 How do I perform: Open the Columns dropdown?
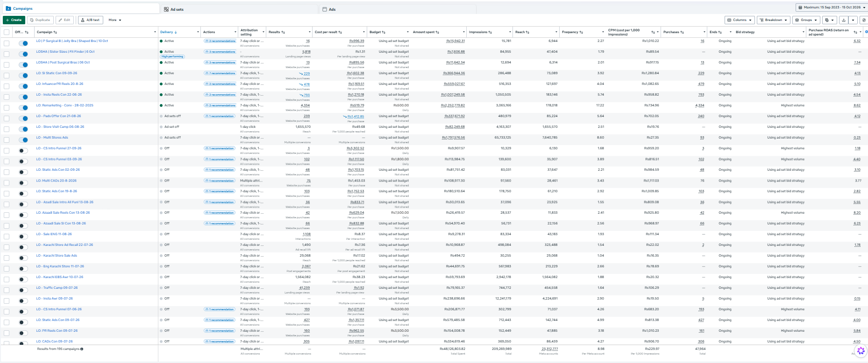[740, 20]
